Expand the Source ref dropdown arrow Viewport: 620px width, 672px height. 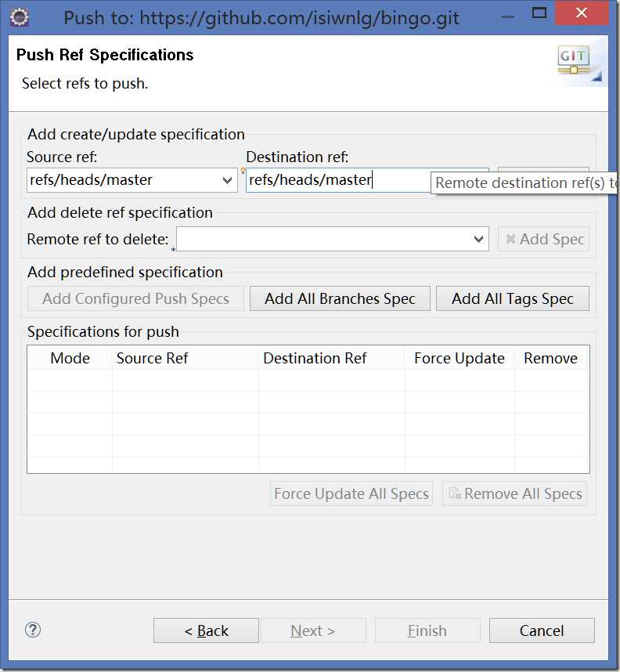[228, 180]
